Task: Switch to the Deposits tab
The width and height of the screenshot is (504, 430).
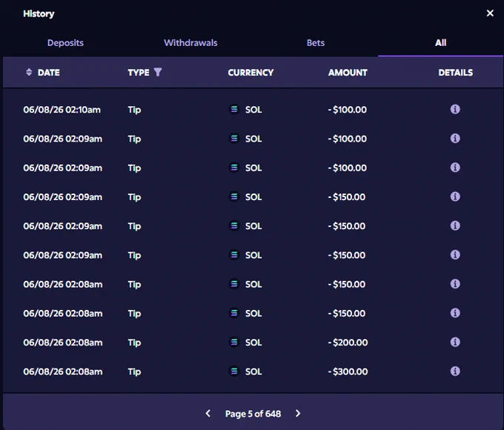Action: 65,43
